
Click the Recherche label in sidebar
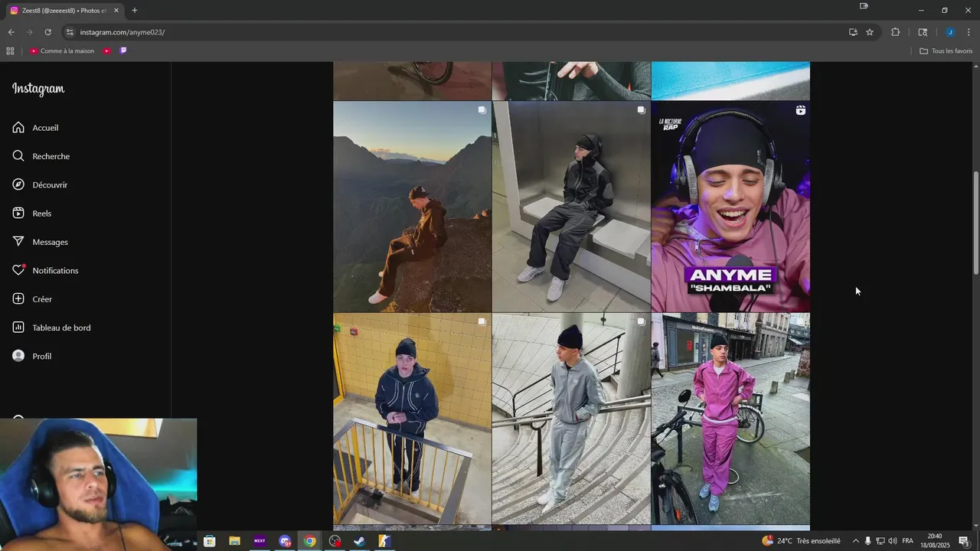point(51,156)
